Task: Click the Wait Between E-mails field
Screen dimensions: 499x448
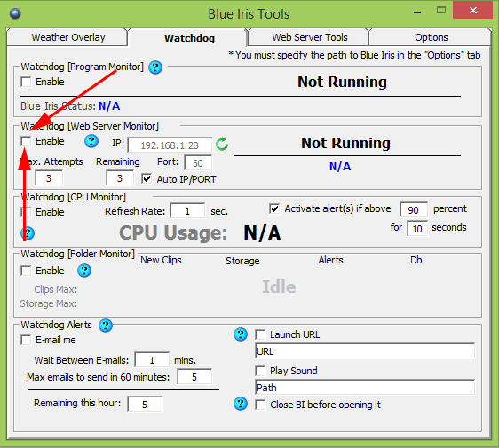Action: pos(152,360)
